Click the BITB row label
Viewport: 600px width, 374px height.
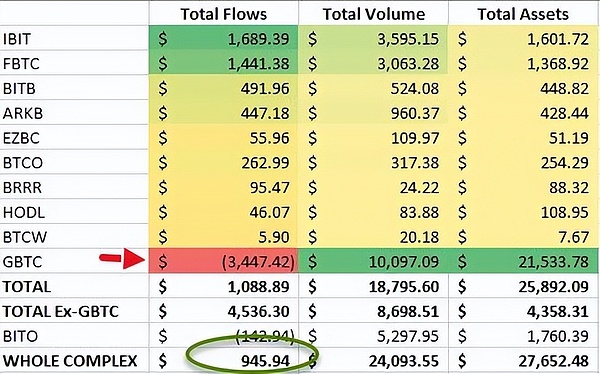(x=19, y=89)
